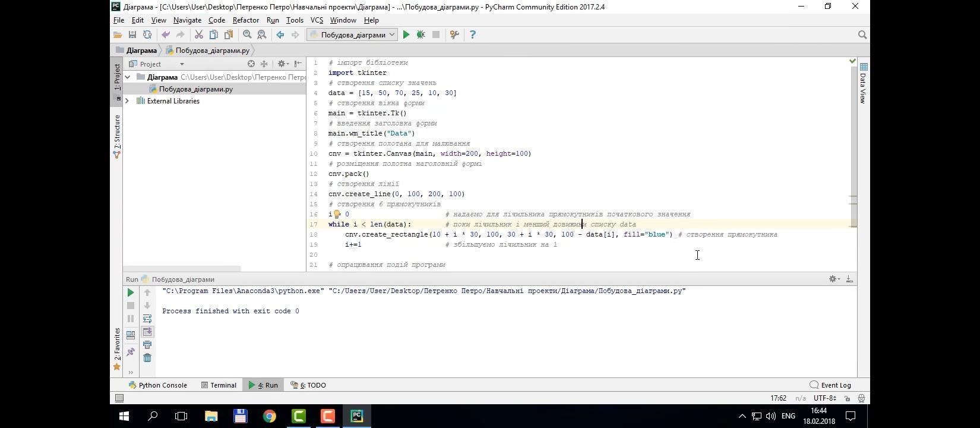Hide the Project tool window

pos(298,64)
